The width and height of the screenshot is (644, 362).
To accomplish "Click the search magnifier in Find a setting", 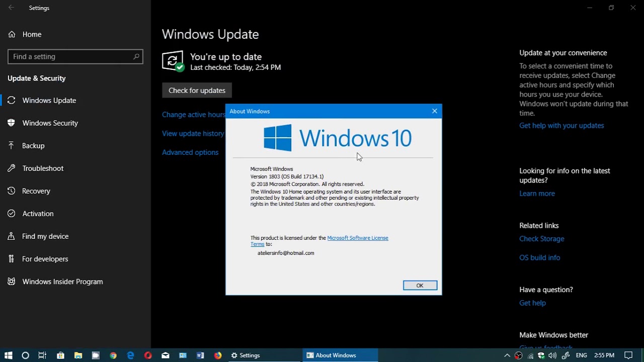I will [136, 57].
